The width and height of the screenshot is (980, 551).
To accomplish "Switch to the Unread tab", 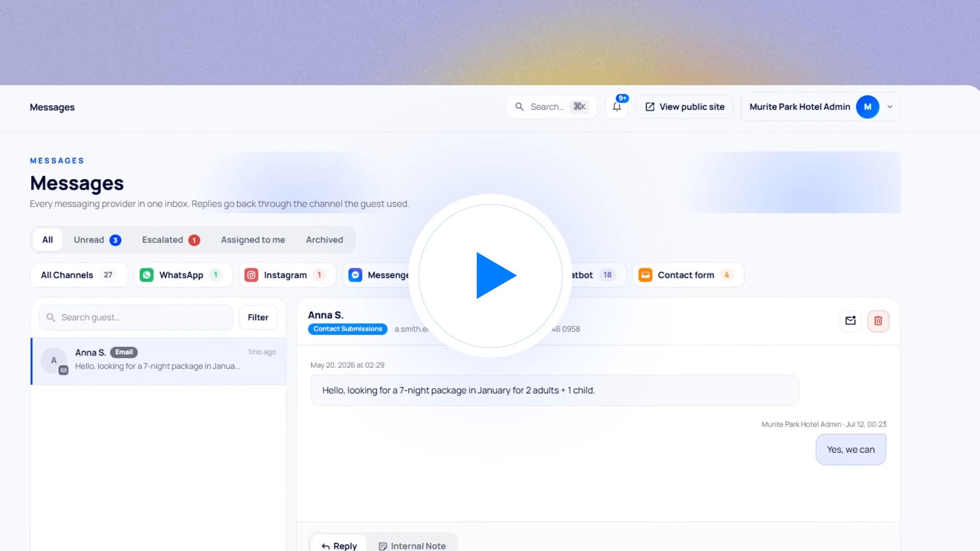I will click(97, 240).
